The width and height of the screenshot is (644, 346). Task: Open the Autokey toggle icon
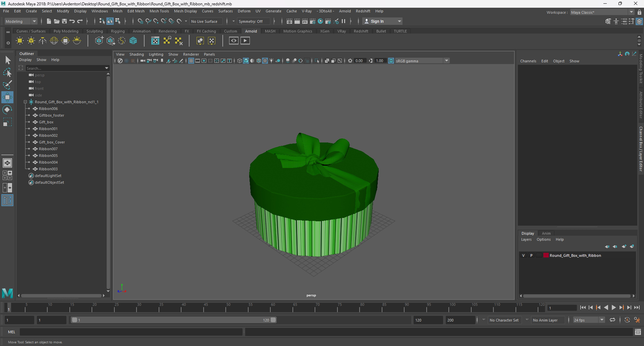point(627,320)
